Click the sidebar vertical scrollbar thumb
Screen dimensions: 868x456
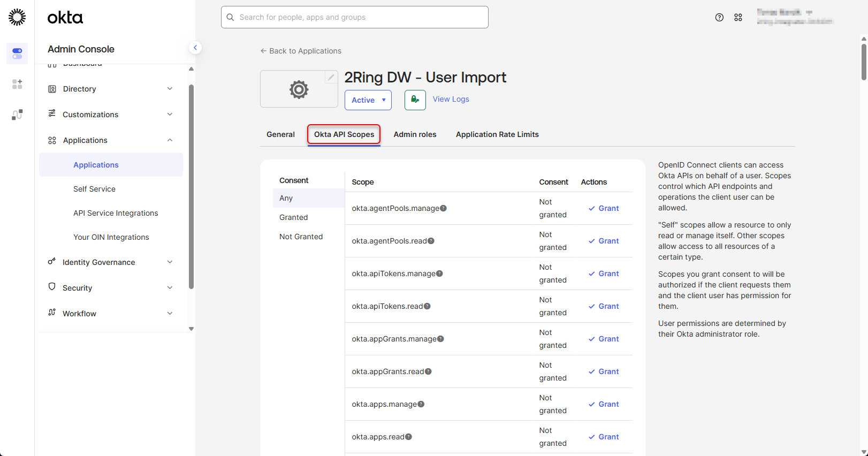point(191,187)
